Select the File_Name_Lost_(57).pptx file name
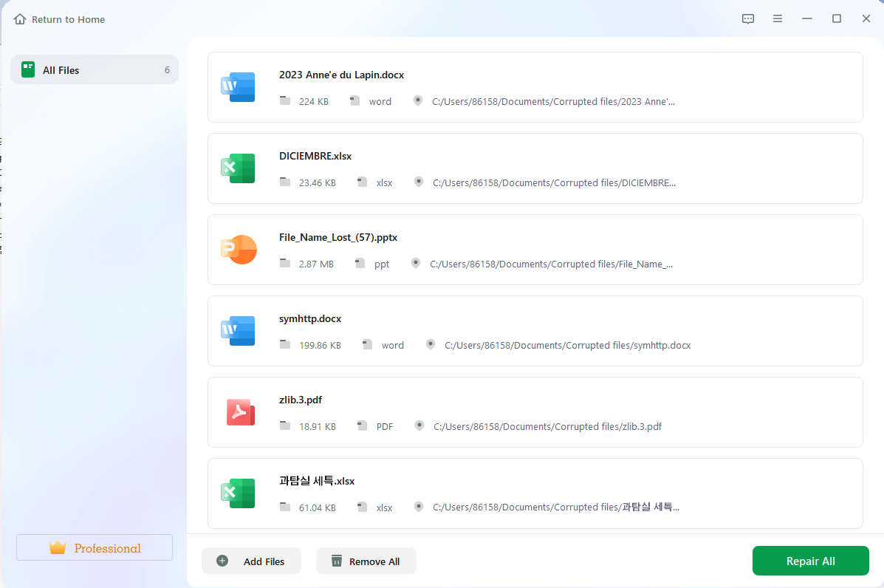The width and height of the screenshot is (884, 588). click(x=338, y=237)
